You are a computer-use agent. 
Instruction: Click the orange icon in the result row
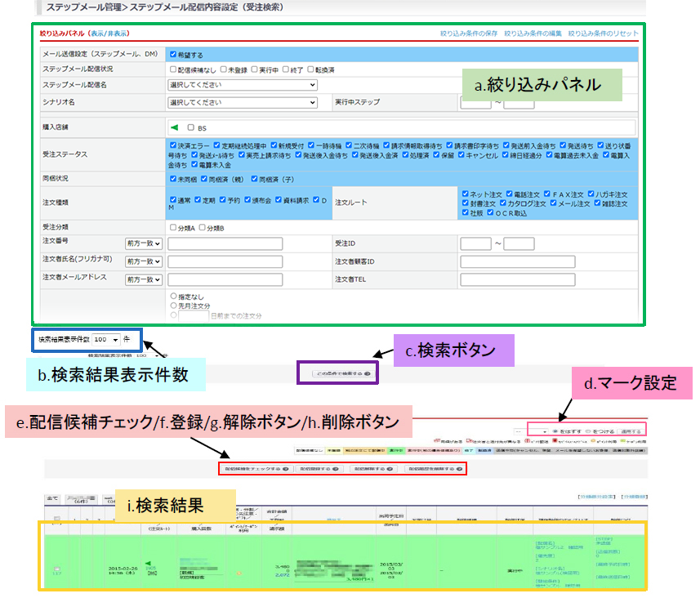tap(239, 572)
